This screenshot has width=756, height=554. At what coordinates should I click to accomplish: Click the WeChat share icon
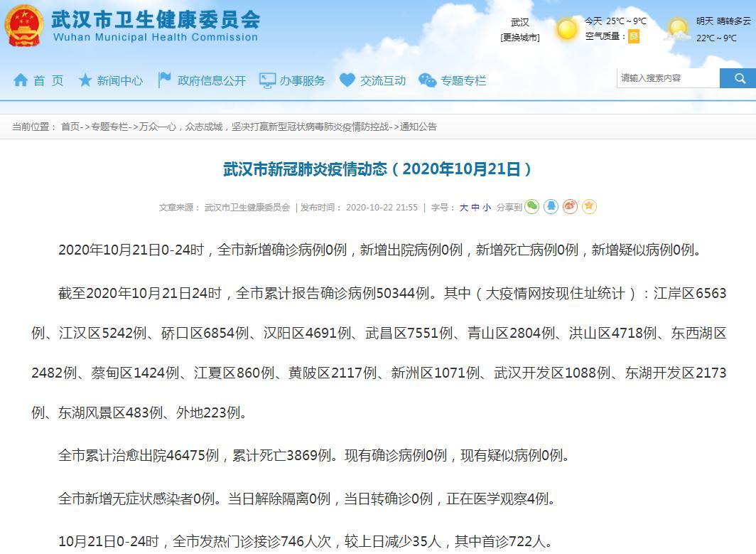pos(532,206)
